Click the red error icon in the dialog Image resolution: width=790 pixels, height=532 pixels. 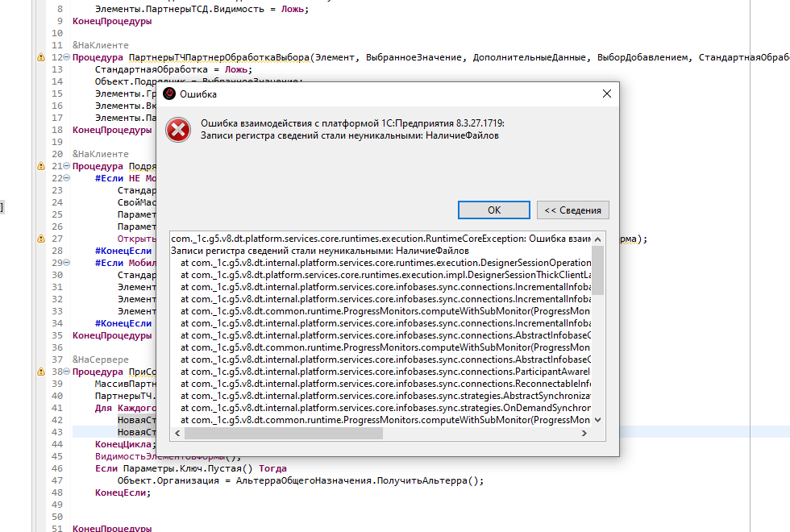tap(178, 130)
